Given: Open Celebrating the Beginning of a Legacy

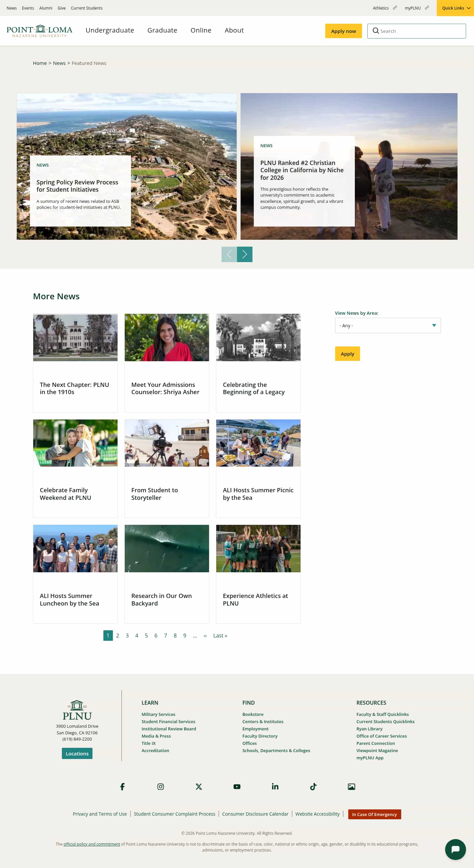Looking at the screenshot, I should [254, 389].
